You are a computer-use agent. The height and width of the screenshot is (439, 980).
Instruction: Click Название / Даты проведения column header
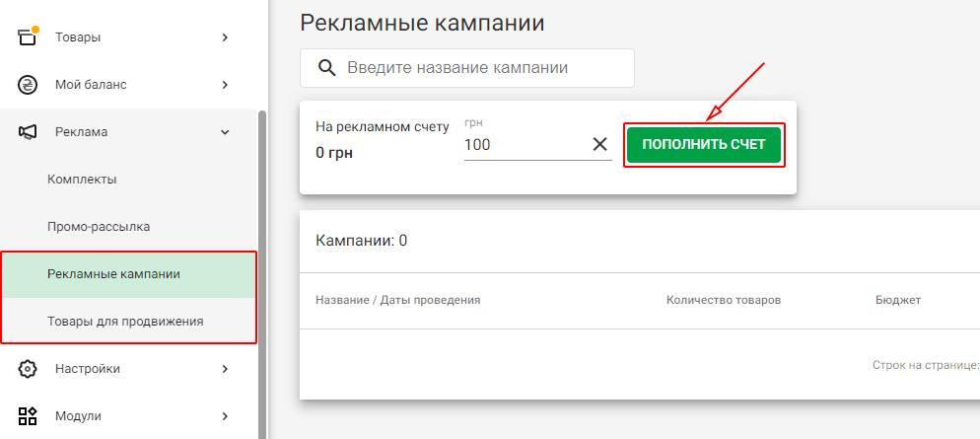(397, 300)
